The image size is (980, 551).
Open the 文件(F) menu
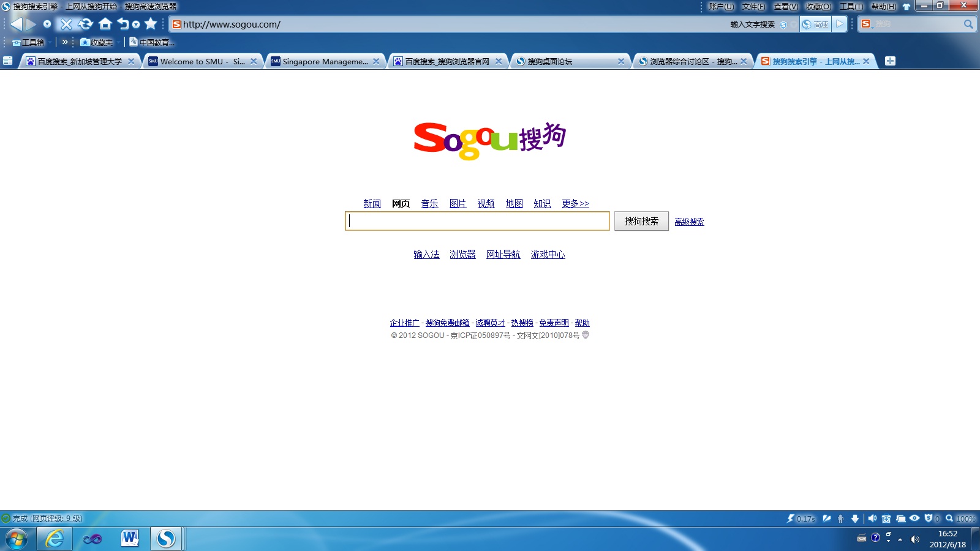753,6
